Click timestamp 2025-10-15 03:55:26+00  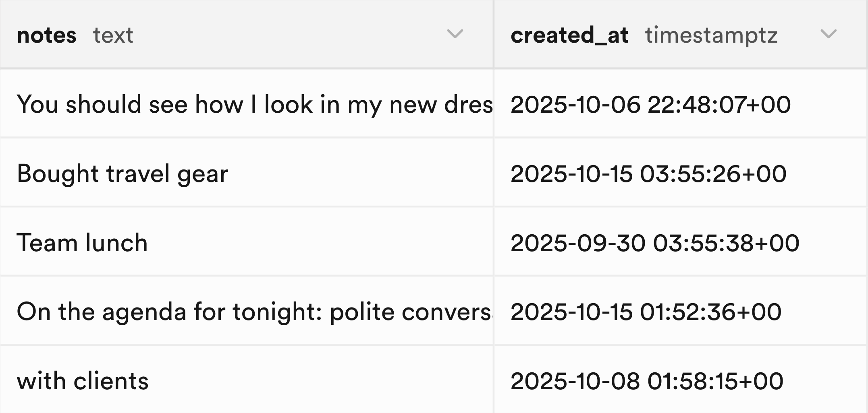[648, 173]
